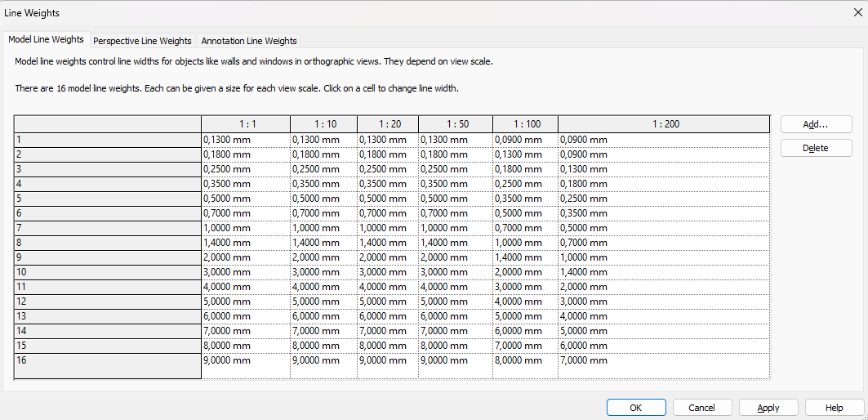Edit line weight 10 cell at 1 : 100
The image size is (868, 420).
(525, 272)
